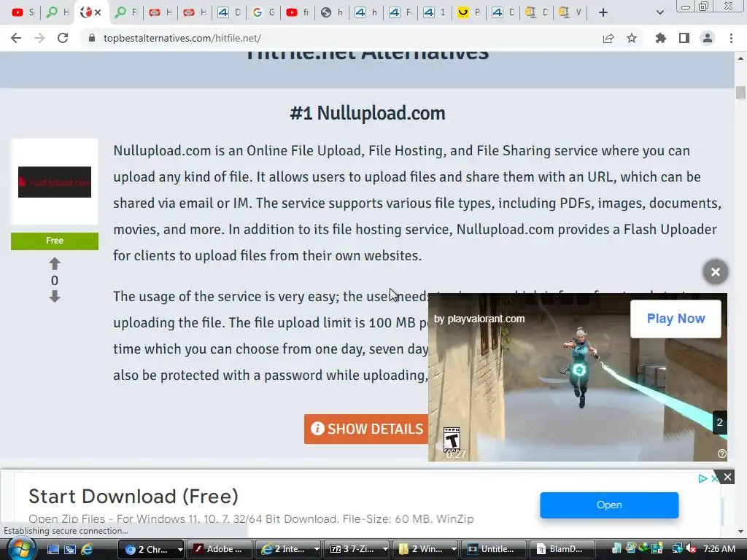Toggle the browser side panel
The image size is (747, 560).
pos(684,38)
